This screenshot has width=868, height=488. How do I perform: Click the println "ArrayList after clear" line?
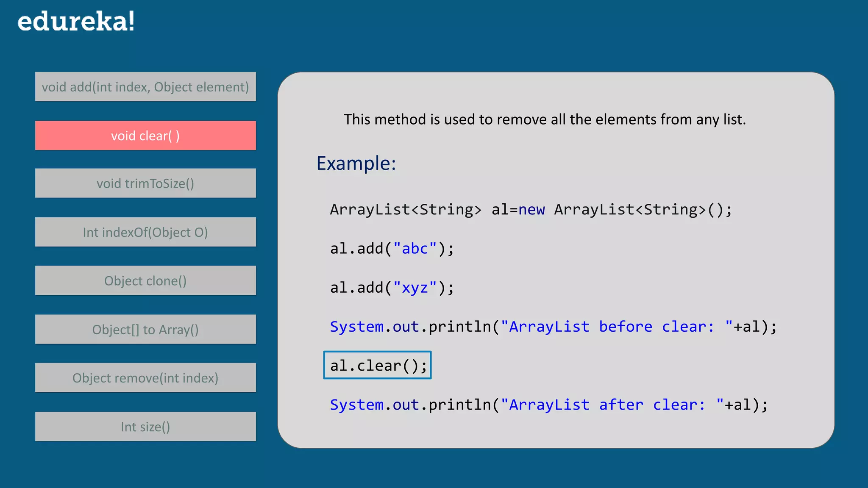point(549,405)
